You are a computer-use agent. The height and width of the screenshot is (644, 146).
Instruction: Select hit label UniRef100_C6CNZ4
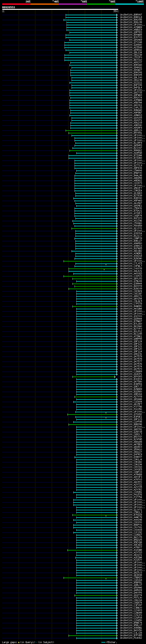pos(131,291)
